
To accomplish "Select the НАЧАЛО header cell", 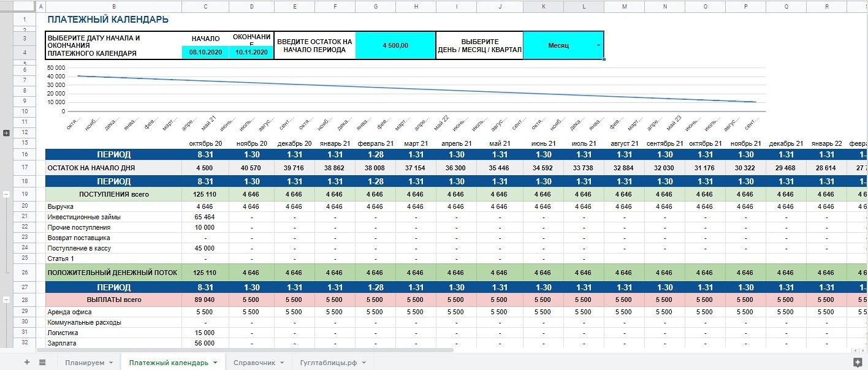I will tap(205, 39).
